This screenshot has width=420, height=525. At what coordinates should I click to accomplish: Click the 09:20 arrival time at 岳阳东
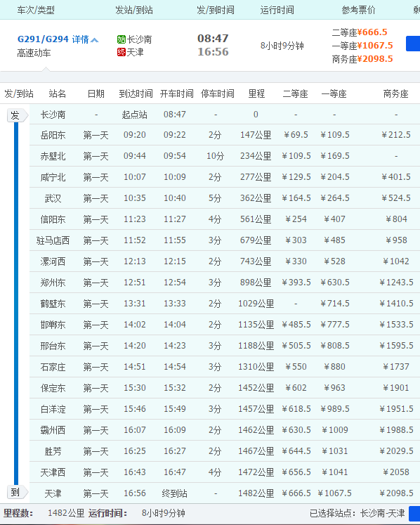(135, 135)
